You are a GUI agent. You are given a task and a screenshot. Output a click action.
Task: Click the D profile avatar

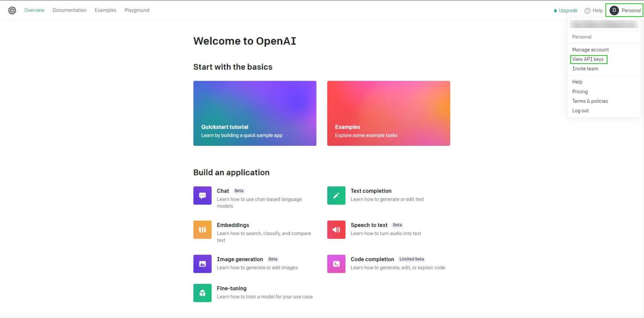pos(614,10)
